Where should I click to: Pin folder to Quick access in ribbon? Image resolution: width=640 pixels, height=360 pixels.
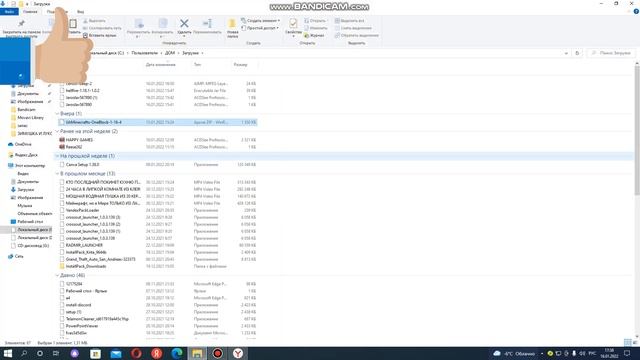point(22,27)
